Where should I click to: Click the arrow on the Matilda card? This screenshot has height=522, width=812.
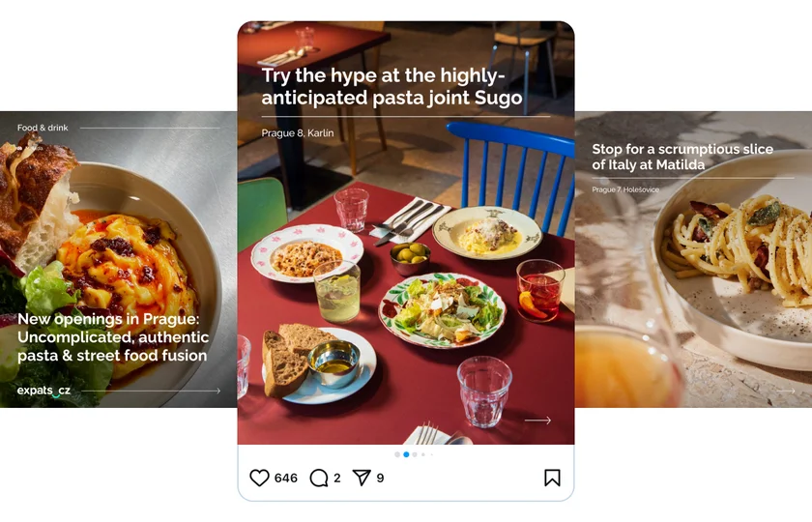point(785,391)
